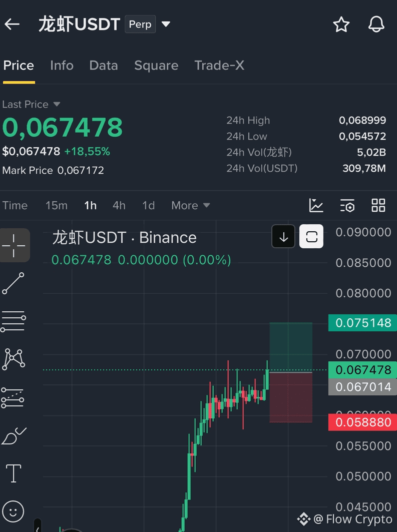The image size is (397, 532).
Task: Click the 0.075148 take-profit price label
Action: [362, 323]
